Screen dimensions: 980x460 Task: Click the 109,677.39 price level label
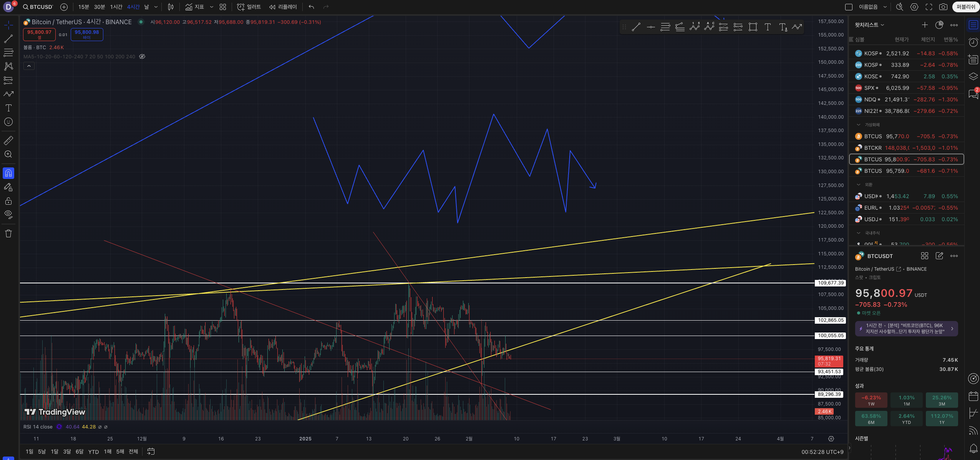point(831,283)
